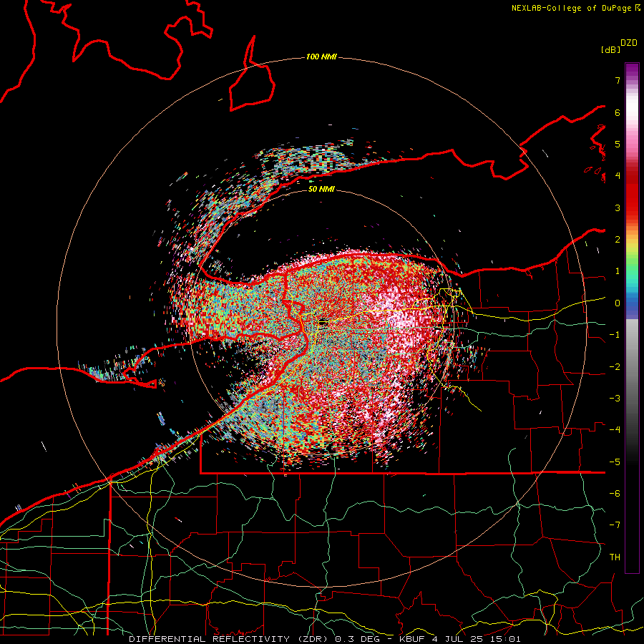Click the 4 JUL 25 15:01 timestamp
This screenshot has height=644, width=644.
click(477, 639)
